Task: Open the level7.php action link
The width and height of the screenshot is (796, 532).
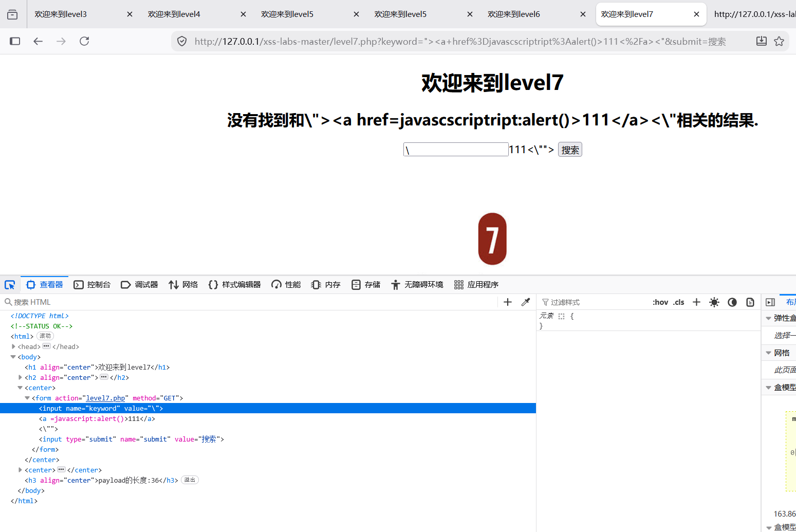Action: pos(105,398)
